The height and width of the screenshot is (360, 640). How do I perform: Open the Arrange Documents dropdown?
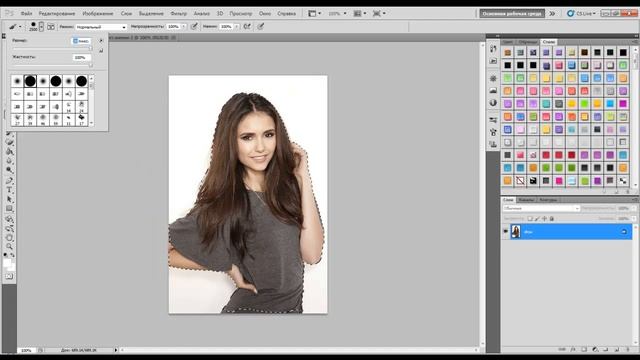click(360, 13)
